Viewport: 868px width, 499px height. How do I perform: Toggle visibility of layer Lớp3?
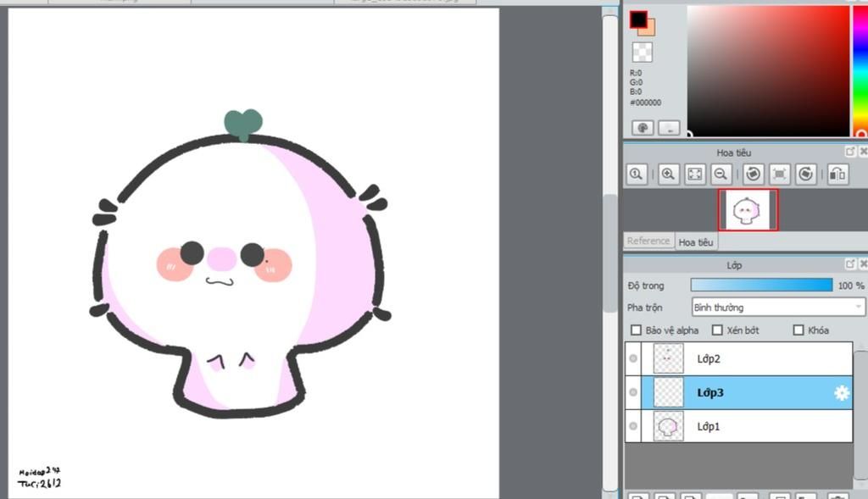point(633,392)
